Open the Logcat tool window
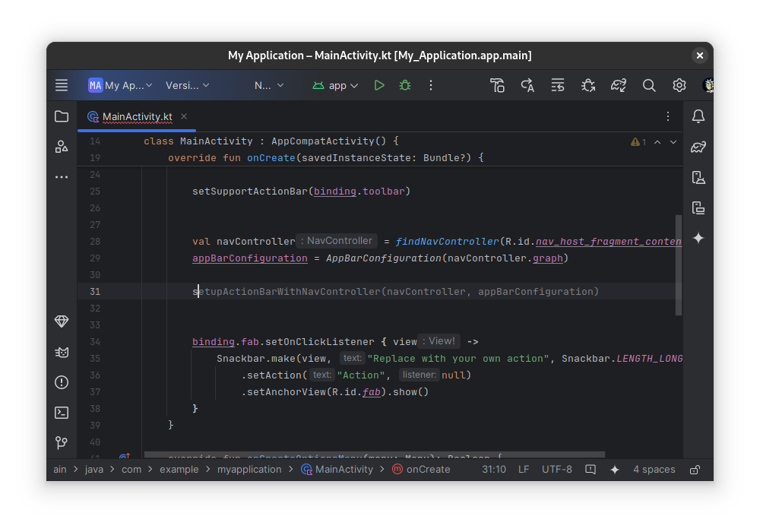The image size is (760, 532). [61, 352]
